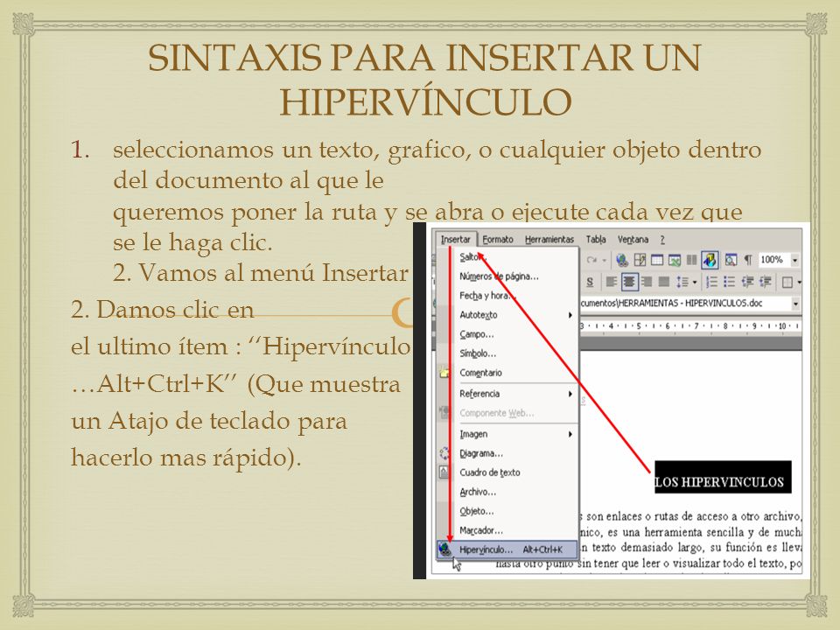Click the Insert Excel worksheet icon

pyautogui.click(x=674, y=260)
